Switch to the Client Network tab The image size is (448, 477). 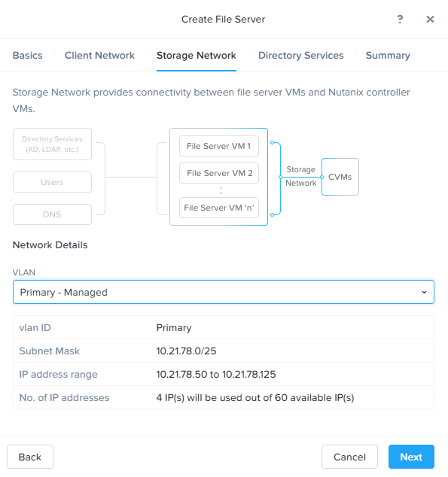(99, 56)
